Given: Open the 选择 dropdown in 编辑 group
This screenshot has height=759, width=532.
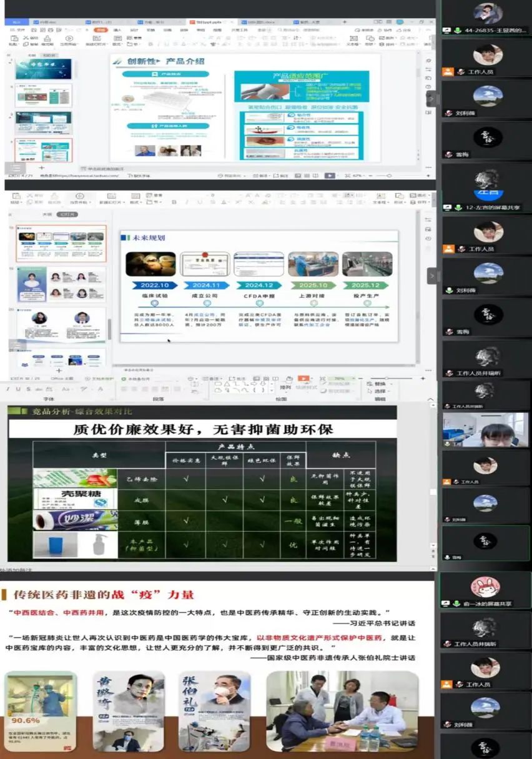Looking at the screenshot, I should (380, 391).
